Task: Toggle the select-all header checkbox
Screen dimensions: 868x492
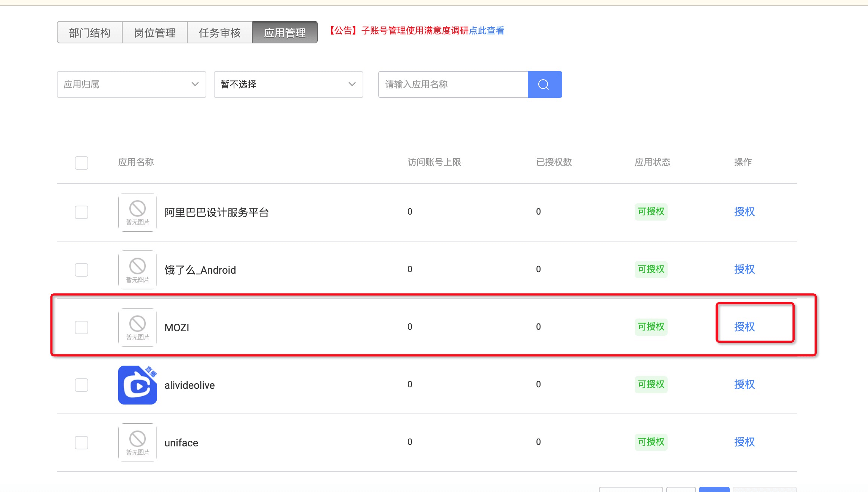Action: pyautogui.click(x=81, y=163)
